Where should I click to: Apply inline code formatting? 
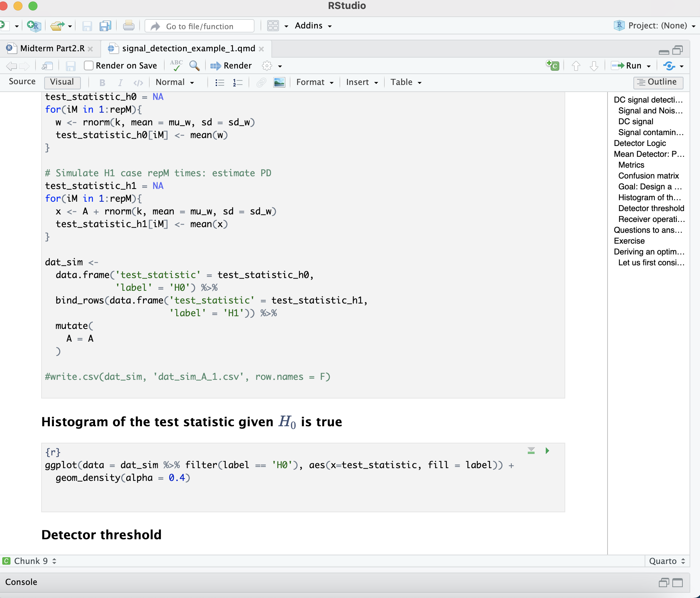pos(138,82)
